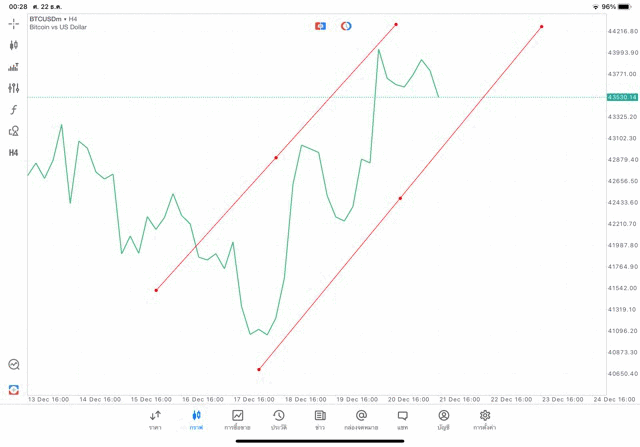Select the crosshair cursor tool
Screen dimensions: 640x447
14,23
